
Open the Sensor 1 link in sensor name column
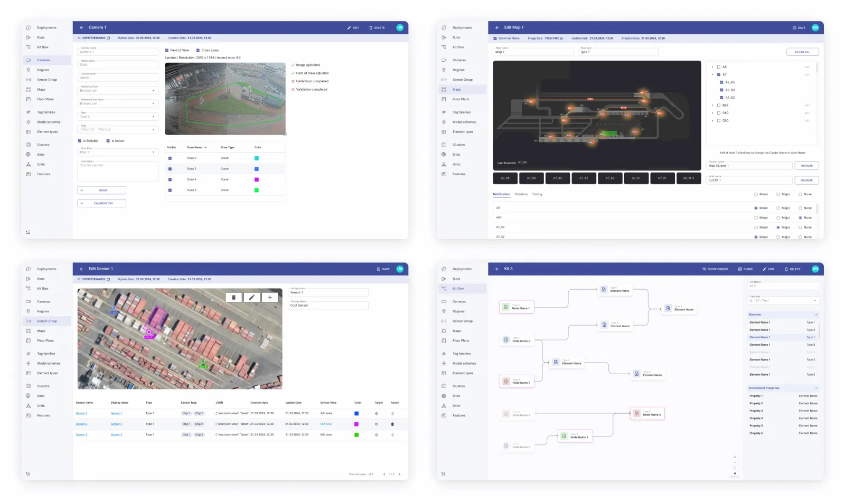tap(81, 413)
